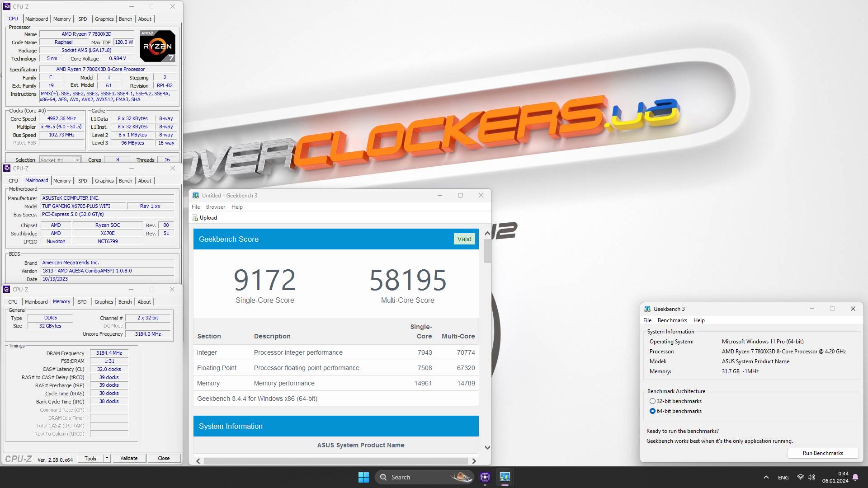868x488 pixels.
Task: Click the Validate button in CPU-Z
Action: pos(129,458)
